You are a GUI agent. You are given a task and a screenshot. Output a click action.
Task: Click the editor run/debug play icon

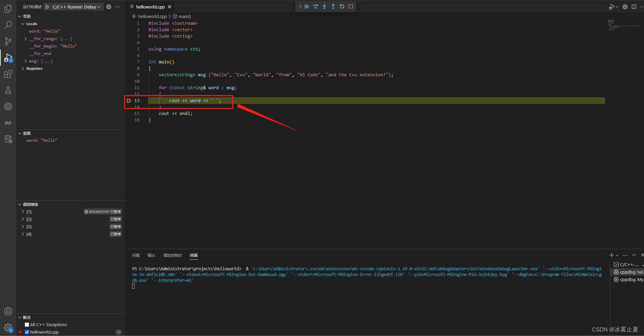click(x=611, y=7)
